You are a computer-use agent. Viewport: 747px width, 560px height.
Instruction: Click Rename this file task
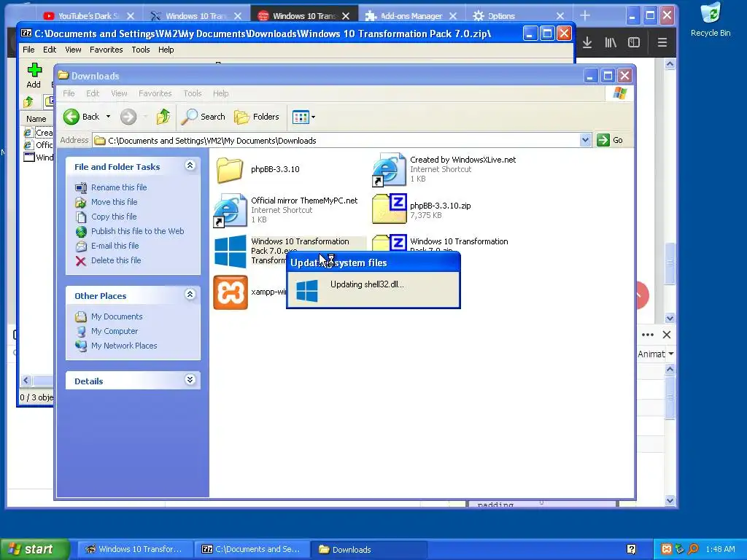(x=119, y=187)
